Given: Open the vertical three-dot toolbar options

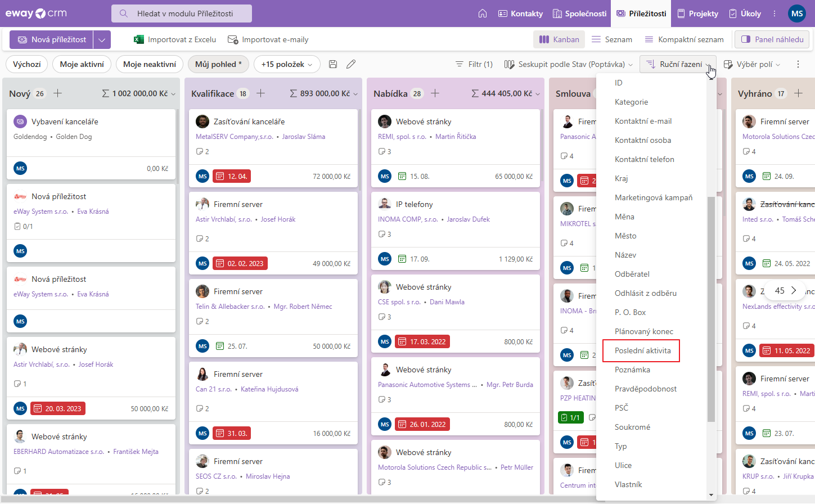Looking at the screenshot, I should pyautogui.click(x=798, y=64).
